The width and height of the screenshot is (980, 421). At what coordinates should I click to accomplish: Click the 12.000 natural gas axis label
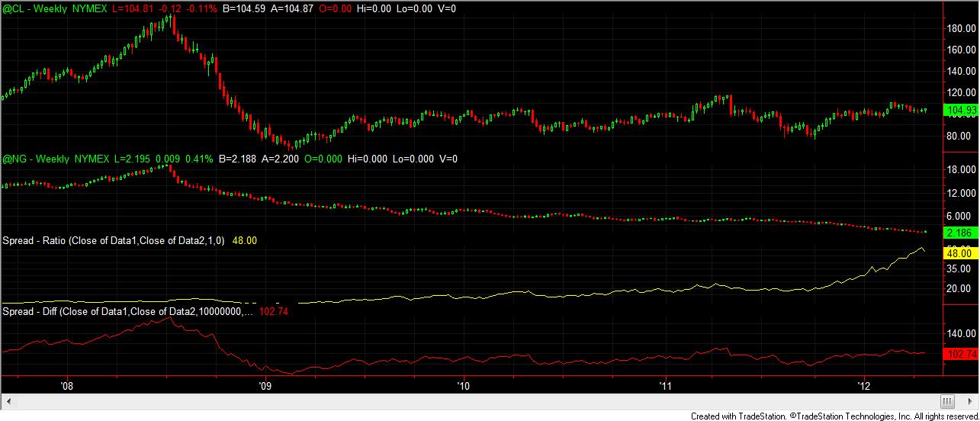click(x=962, y=193)
